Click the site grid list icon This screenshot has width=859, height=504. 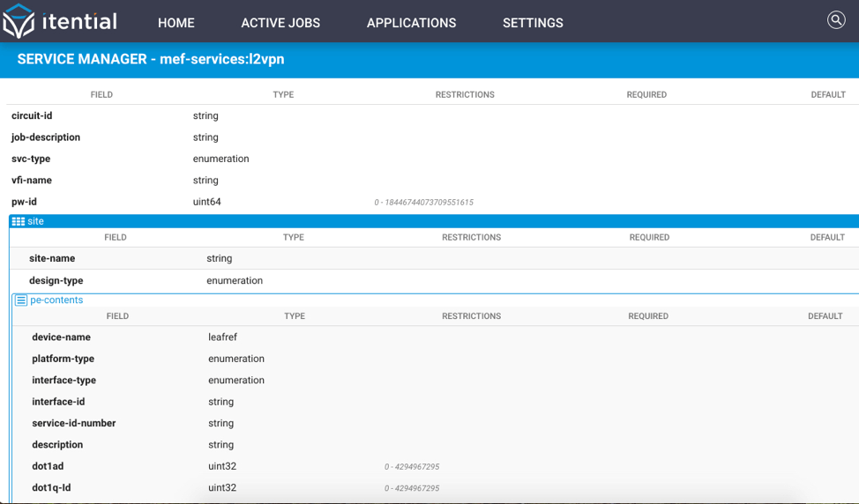[x=18, y=222]
